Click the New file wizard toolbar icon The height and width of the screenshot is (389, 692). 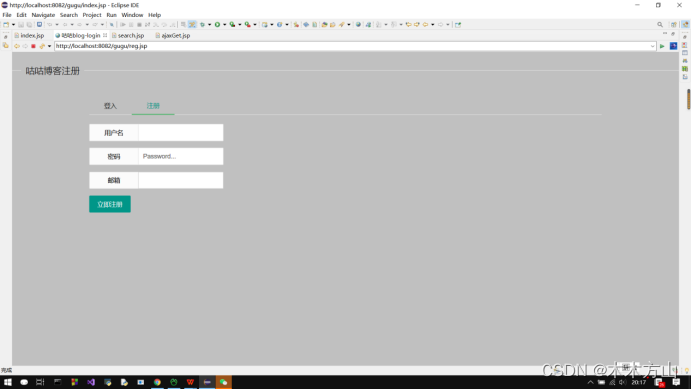[x=6, y=25]
